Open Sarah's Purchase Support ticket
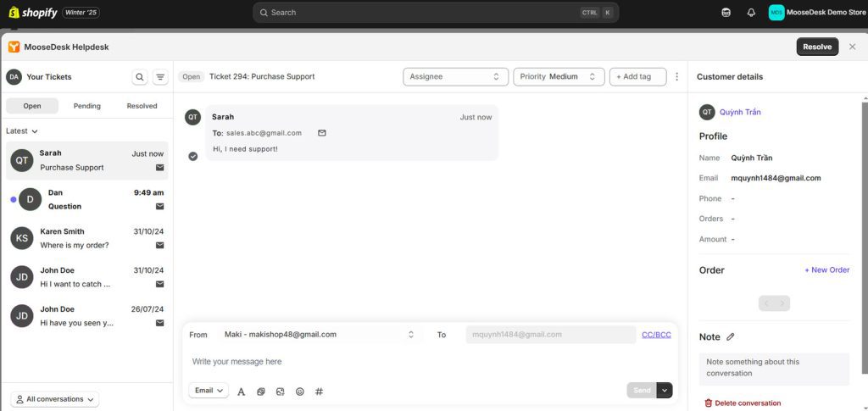 pyautogui.click(x=87, y=160)
